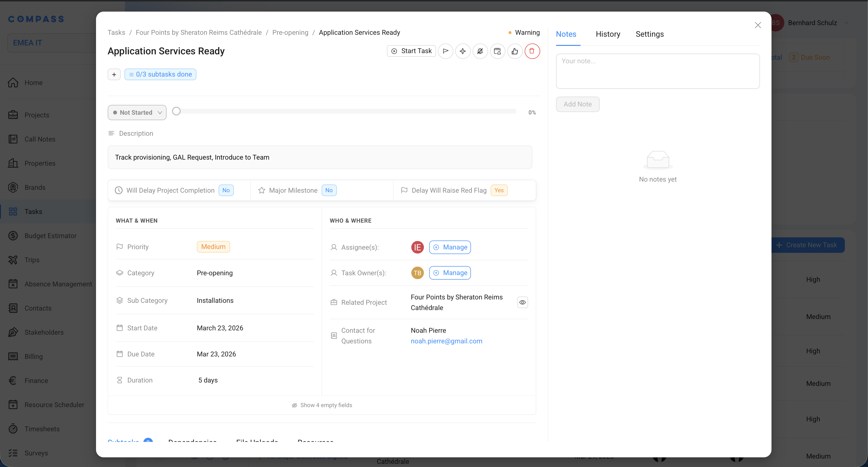Click the muted bell notification icon
This screenshot has width=868, height=467.
pyautogui.click(x=480, y=51)
